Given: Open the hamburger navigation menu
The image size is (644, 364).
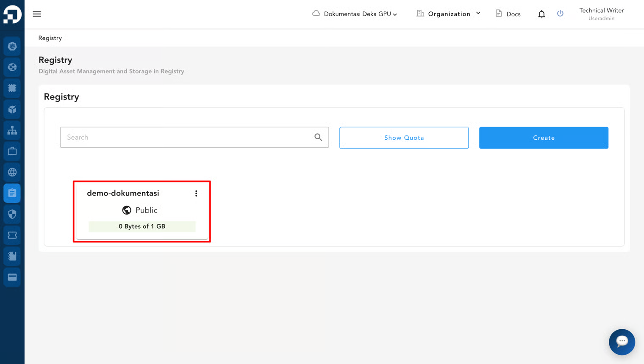Looking at the screenshot, I should click(x=37, y=14).
